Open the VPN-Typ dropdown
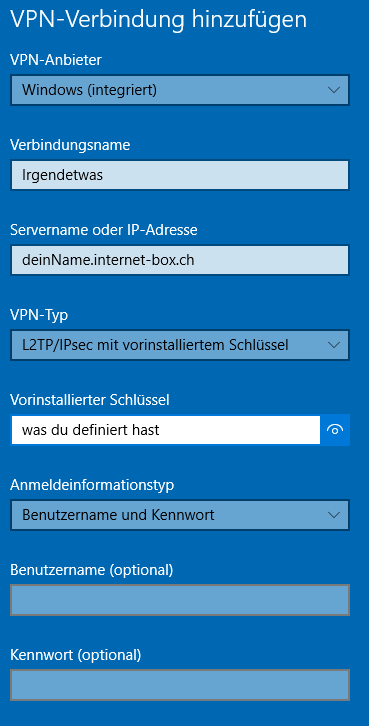The image size is (369, 726). (x=180, y=345)
